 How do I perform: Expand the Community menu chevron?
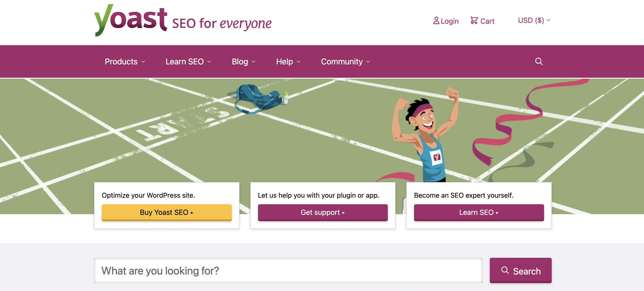368,62
